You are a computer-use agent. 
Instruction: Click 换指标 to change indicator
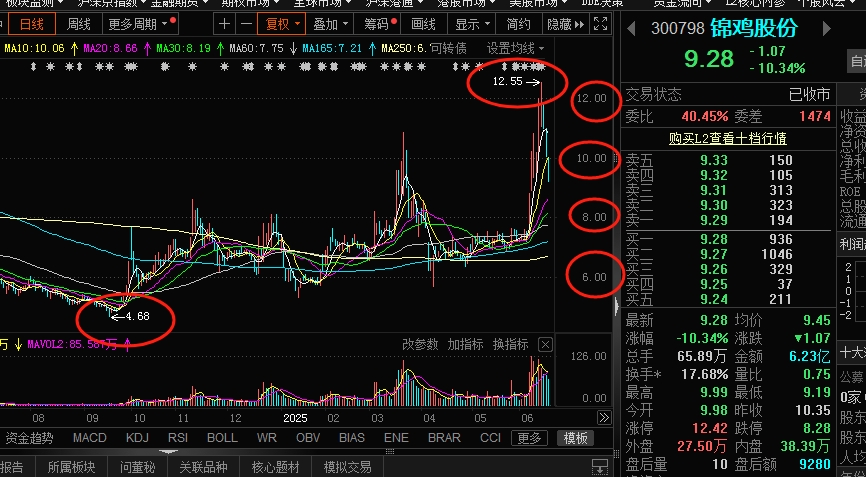click(510, 344)
